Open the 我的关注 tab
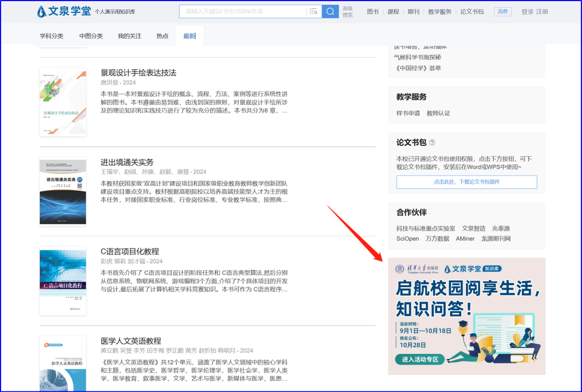 [129, 36]
